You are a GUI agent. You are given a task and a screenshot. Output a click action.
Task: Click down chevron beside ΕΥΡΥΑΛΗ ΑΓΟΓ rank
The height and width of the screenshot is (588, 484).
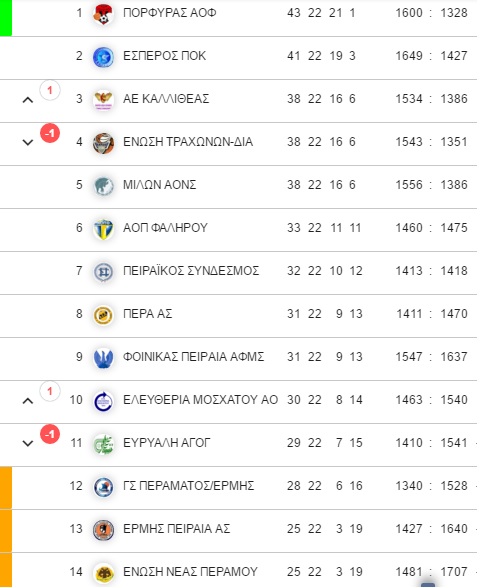(28, 444)
